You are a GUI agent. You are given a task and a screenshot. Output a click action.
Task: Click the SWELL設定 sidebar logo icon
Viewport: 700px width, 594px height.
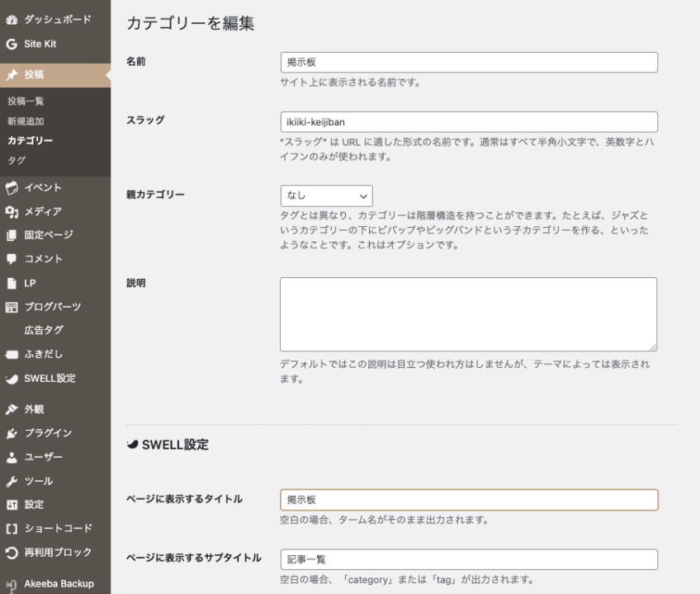point(12,379)
